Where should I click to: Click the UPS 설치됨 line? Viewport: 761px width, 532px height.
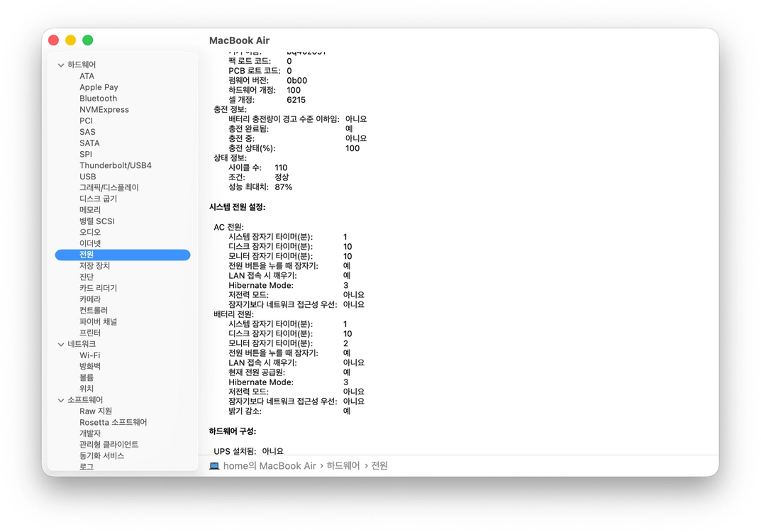tap(248, 451)
